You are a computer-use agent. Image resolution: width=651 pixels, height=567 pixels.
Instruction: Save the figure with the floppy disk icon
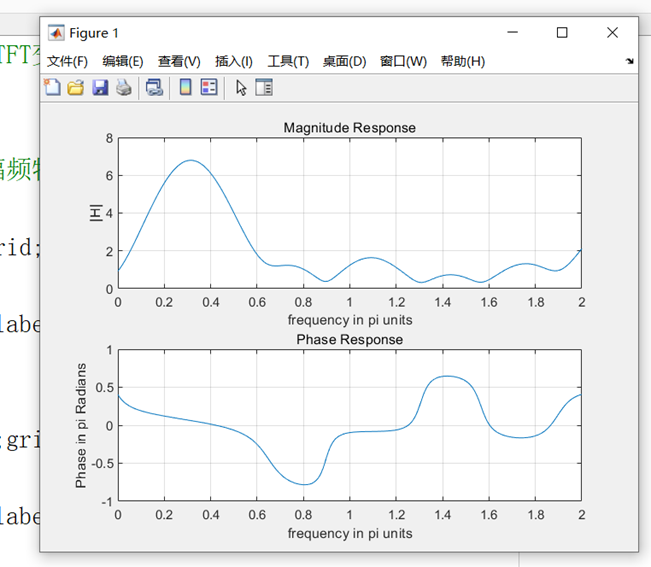100,87
